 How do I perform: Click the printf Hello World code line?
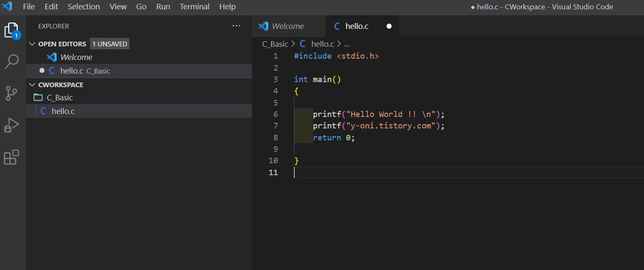[x=379, y=114]
